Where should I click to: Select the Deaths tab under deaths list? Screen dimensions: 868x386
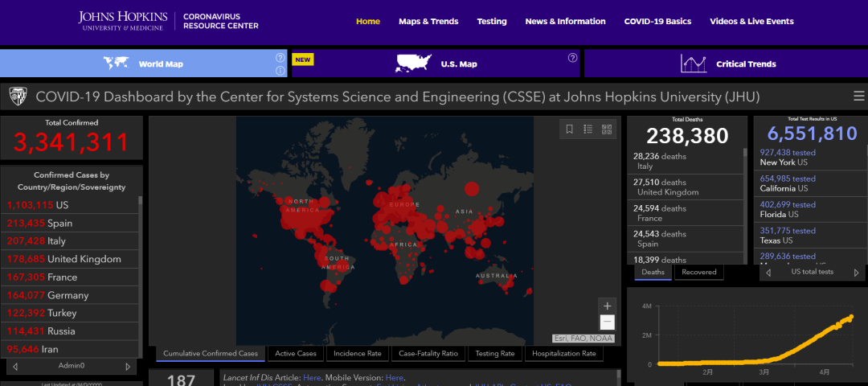point(653,272)
